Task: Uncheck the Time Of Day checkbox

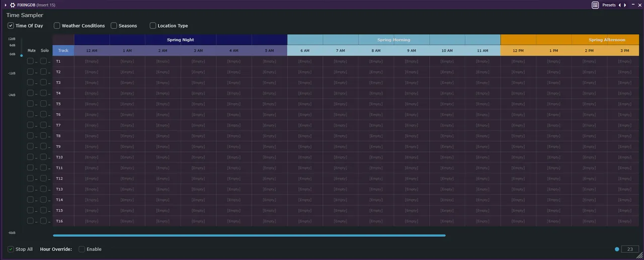Action: [x=11, y=26]
